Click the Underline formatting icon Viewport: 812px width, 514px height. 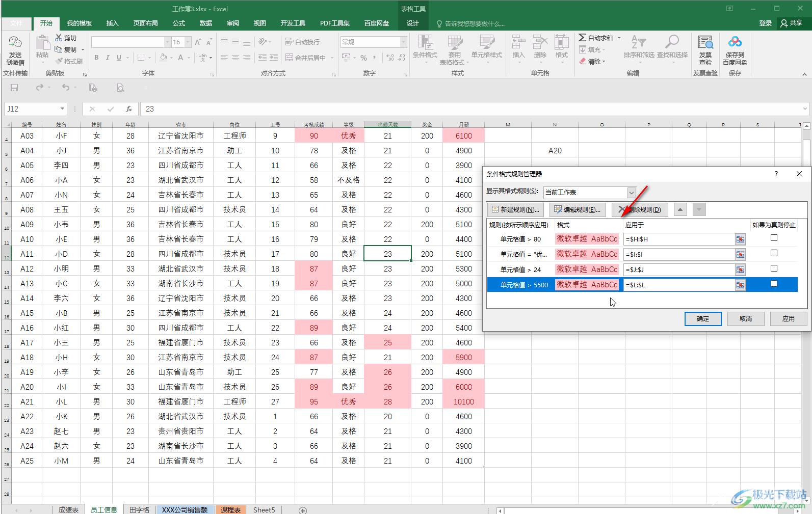click(119, 58)
